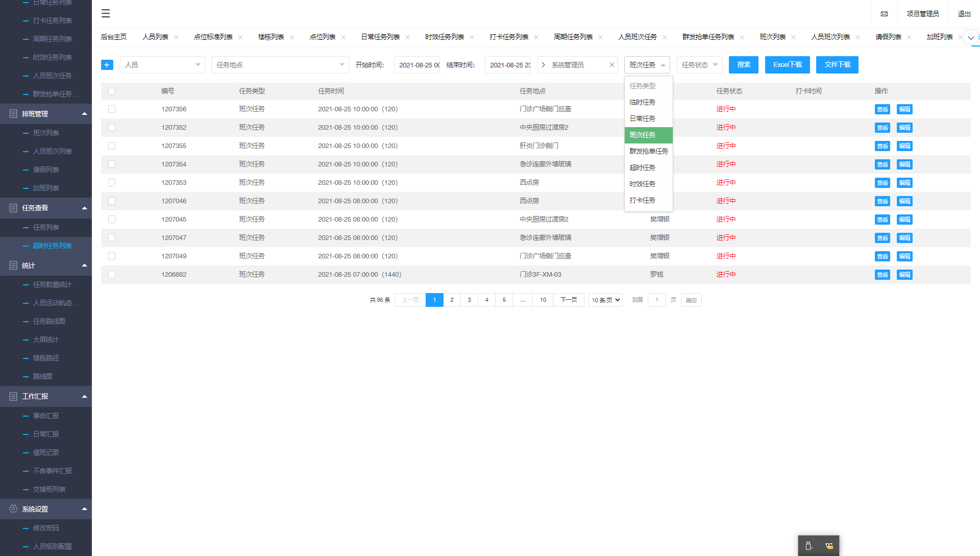Close the 时效任务列表 tab
This screenshot has width=980, height=556.
click(472, 37)
